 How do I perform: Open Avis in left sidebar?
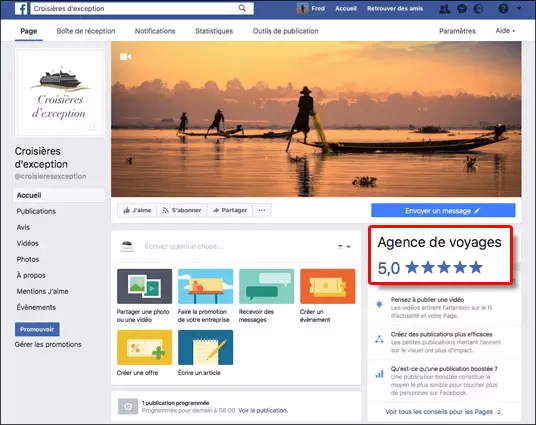tap(23, 227)
